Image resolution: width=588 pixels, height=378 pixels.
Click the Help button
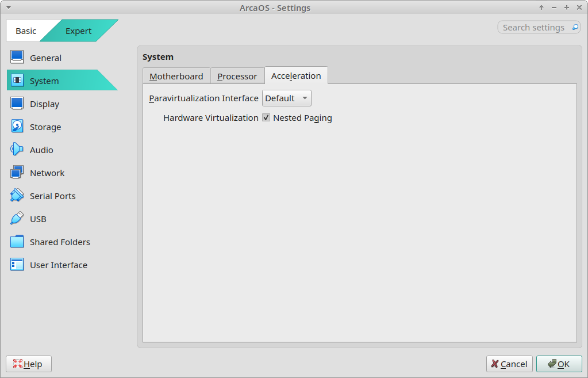(29, 364)
